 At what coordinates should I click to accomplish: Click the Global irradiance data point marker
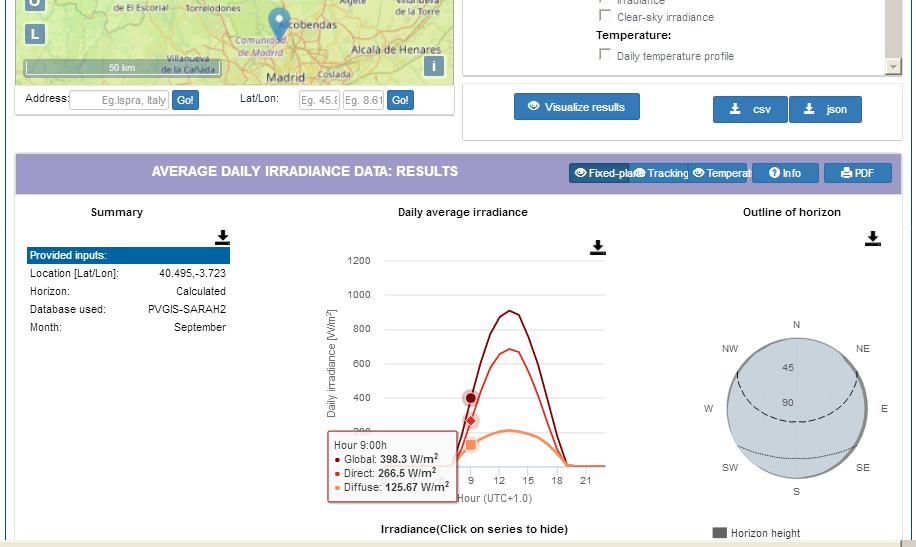(470, 398)
